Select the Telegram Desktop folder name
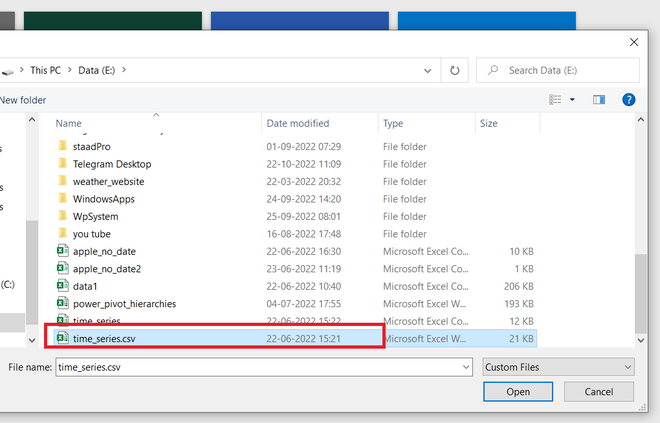The width and height of the screenshot is (660, 423). coord(112,164)
